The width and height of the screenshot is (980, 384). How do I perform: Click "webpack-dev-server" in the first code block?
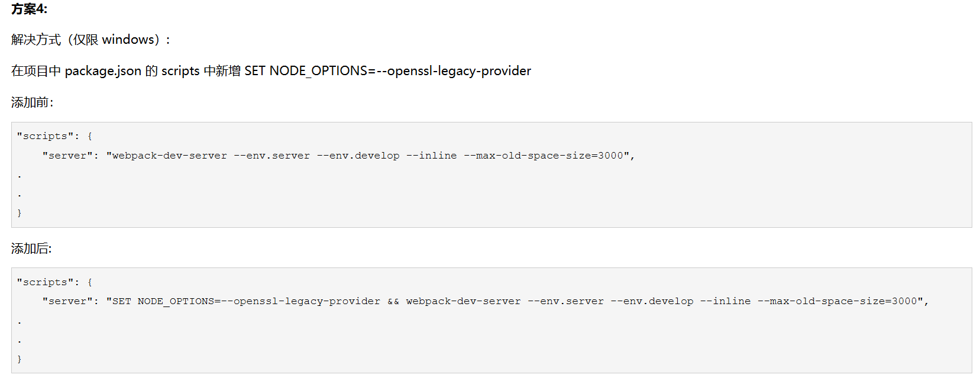pos(169,156)
